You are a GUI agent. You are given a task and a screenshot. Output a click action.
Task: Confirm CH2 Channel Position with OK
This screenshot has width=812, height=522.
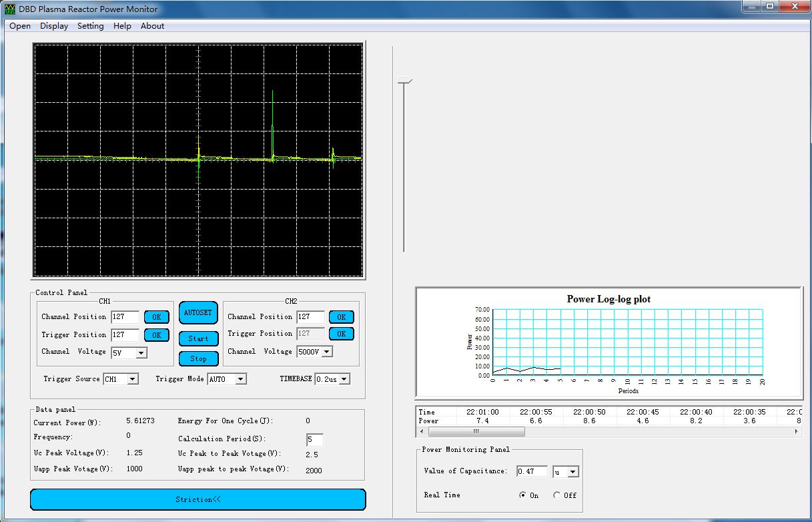coord(342,317)
